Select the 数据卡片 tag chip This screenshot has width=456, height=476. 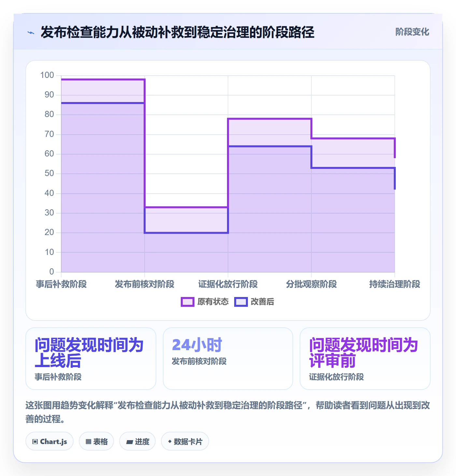pos(185,441)
